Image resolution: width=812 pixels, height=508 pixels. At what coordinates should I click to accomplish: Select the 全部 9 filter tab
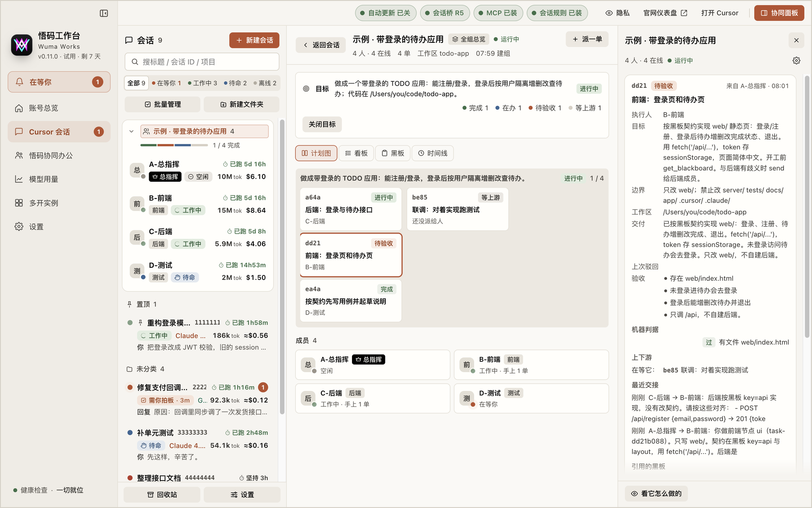pyautogui.click(x=136, y=83)
